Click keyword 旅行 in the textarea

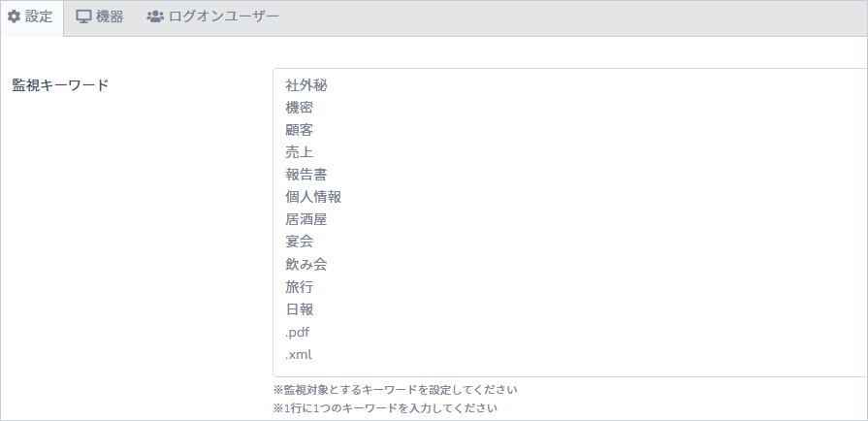coord(300,287)
